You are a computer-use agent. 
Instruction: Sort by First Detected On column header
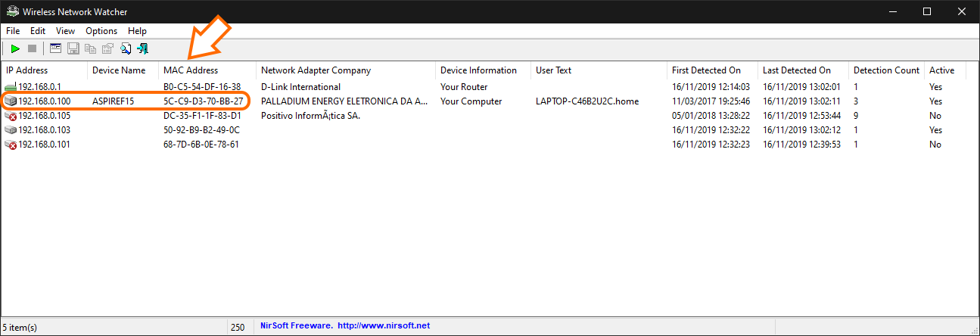point(712,70)
